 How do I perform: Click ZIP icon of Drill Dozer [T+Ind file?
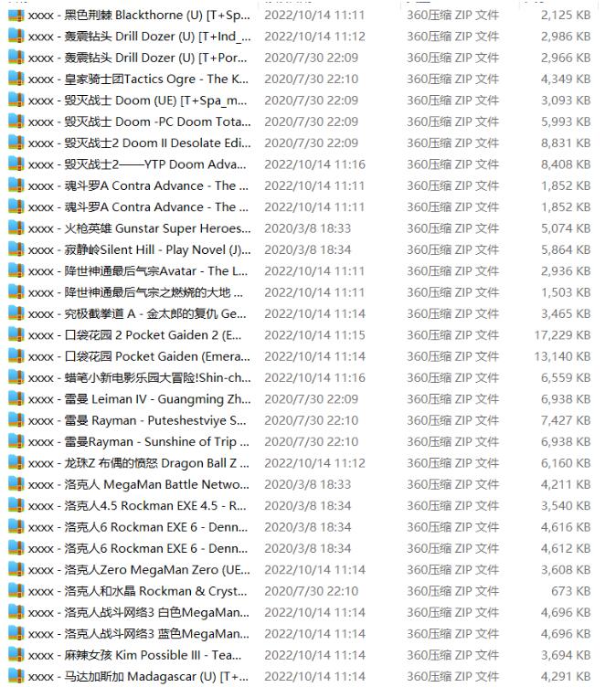coord(16,36)
